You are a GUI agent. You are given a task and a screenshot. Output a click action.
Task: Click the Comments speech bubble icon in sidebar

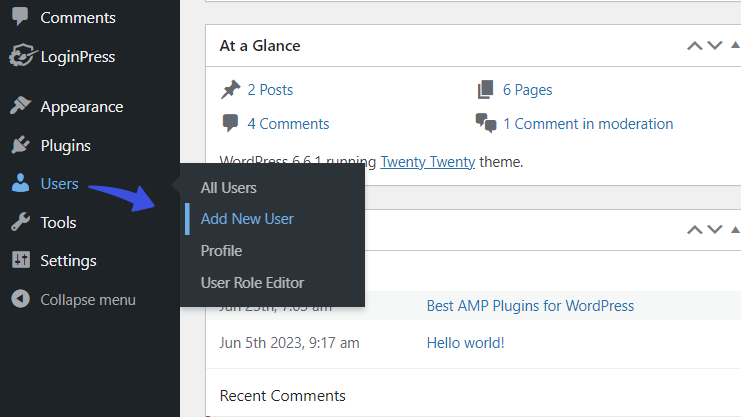point(20,17)
